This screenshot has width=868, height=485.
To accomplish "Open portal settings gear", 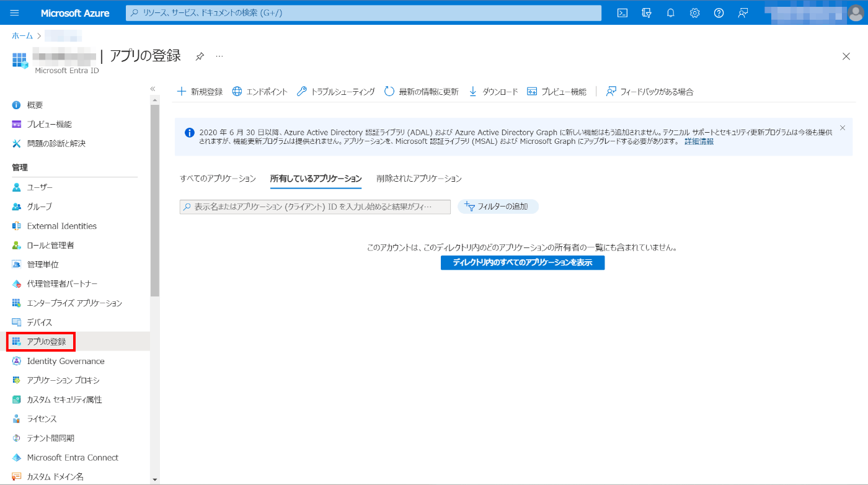I will pyautogui.click(x=695, y=13).
